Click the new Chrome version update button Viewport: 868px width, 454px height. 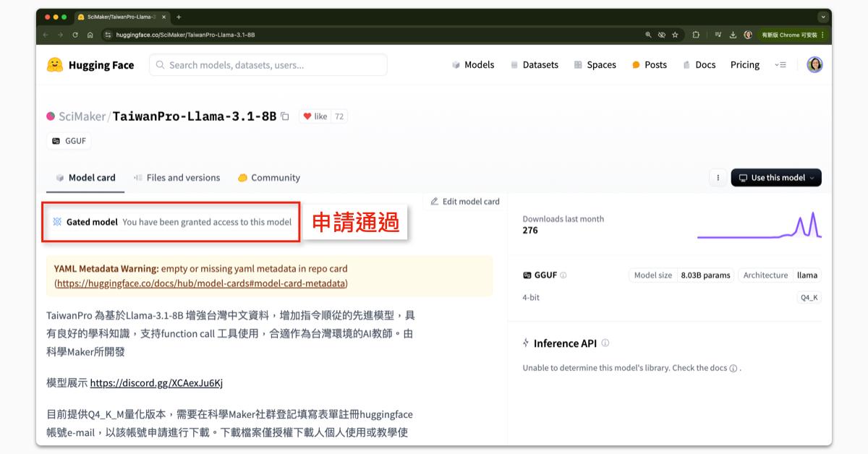tap(792, 35)
